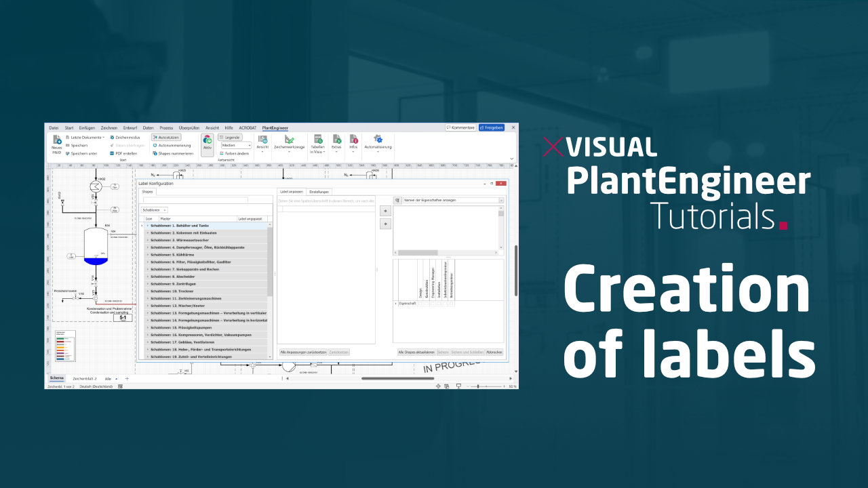868x488 pixels.
Task: Select row Schablonen: 12. Mischer/Kneter
Action: 206,306
